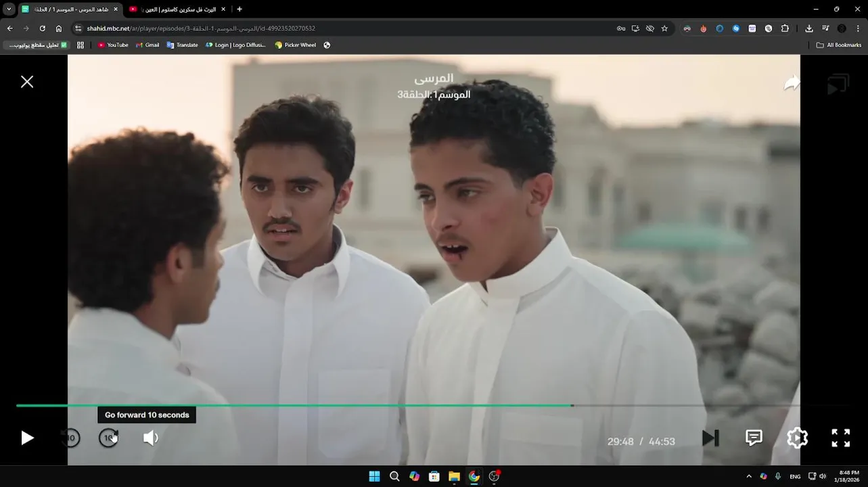
Task: Open the Picker Wheel bookmark
Action: point(295,45)
